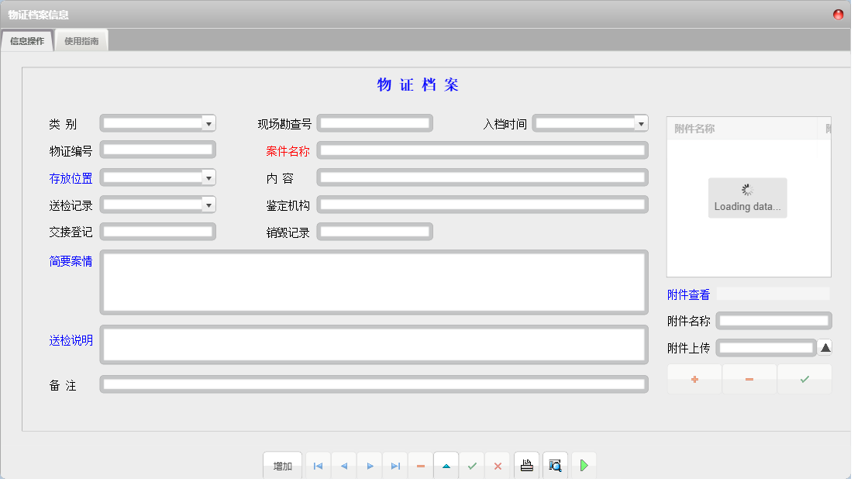Open the print icon in the toolbar

(x=526, y=465)
